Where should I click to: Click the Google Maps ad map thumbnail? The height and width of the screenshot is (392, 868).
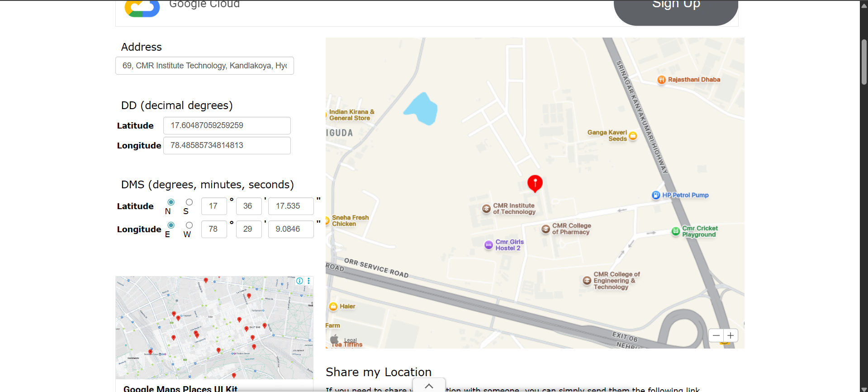(214, 328)
